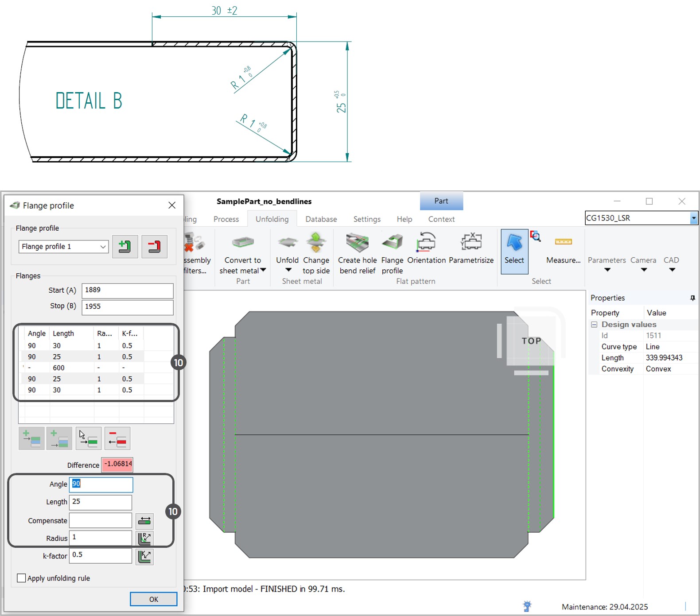Open the Settings tab
The width and height of the screenshot is (700, 616).
[x=367, y=219]
